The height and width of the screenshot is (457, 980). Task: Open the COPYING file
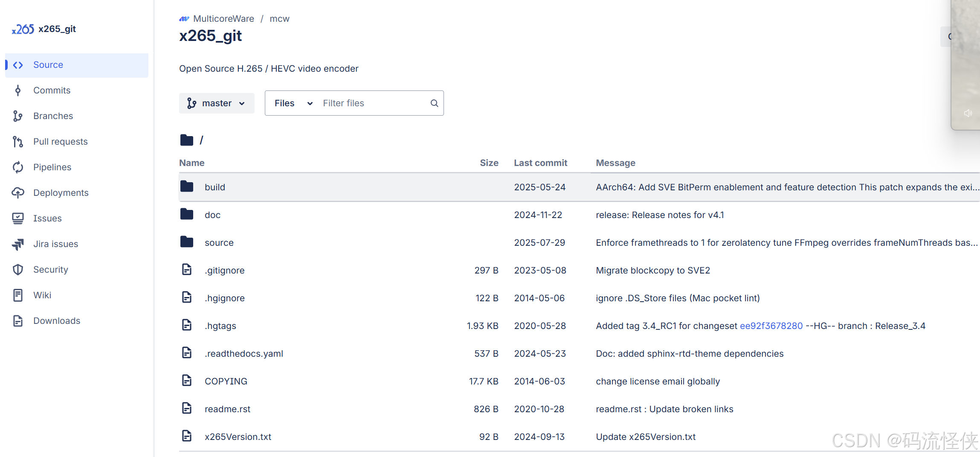[x=226, y=381]
